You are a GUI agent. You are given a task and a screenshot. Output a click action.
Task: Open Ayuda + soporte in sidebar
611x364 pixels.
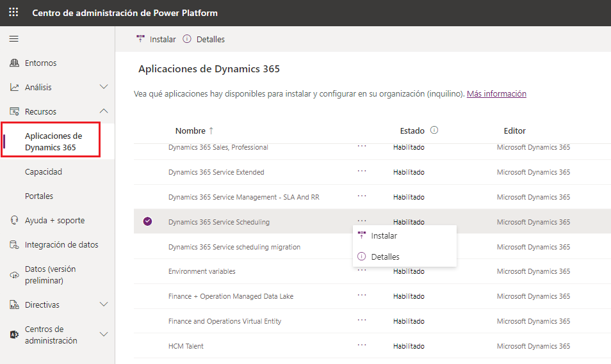tap(54, 220)
